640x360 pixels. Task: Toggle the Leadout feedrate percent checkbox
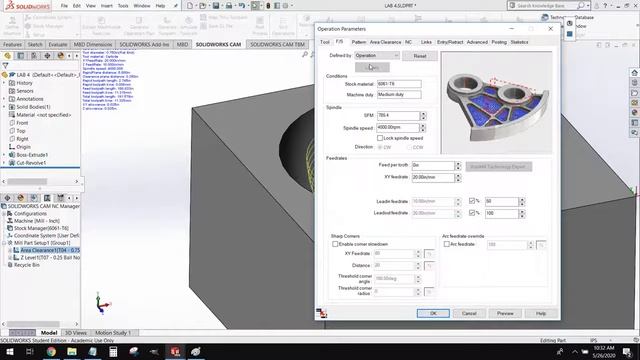coord(472,213)
